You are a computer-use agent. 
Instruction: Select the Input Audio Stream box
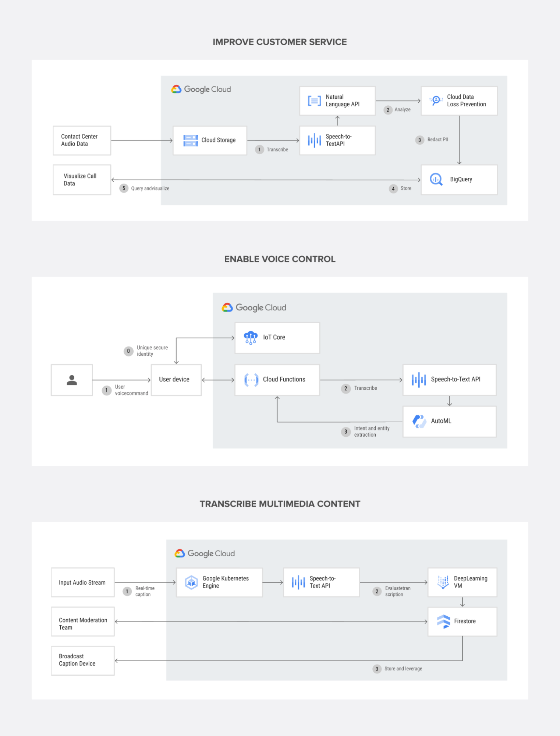click(x=83, y=582)
